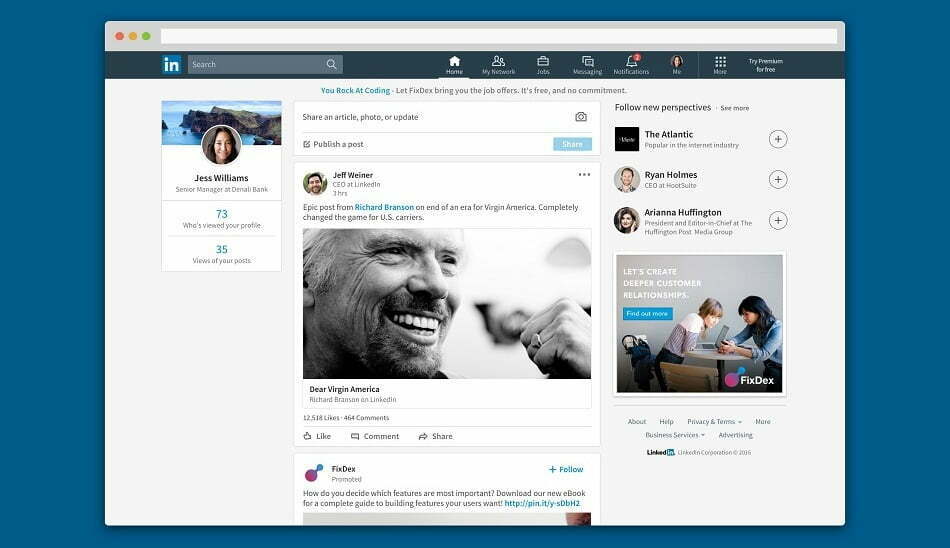Image resolution: width=950 pixels, height=548 pixels.
Task: Click the You Rock At Coding link
Action: coord(355,90)
